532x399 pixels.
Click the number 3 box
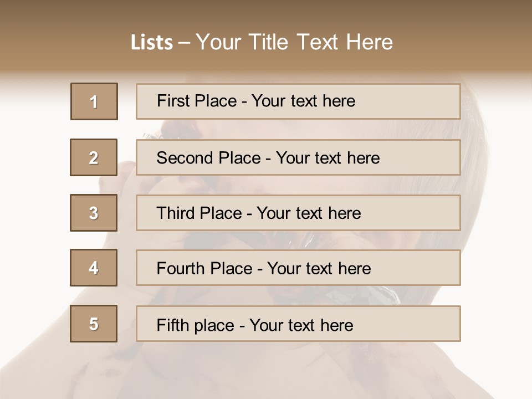[x=94, y=213]
